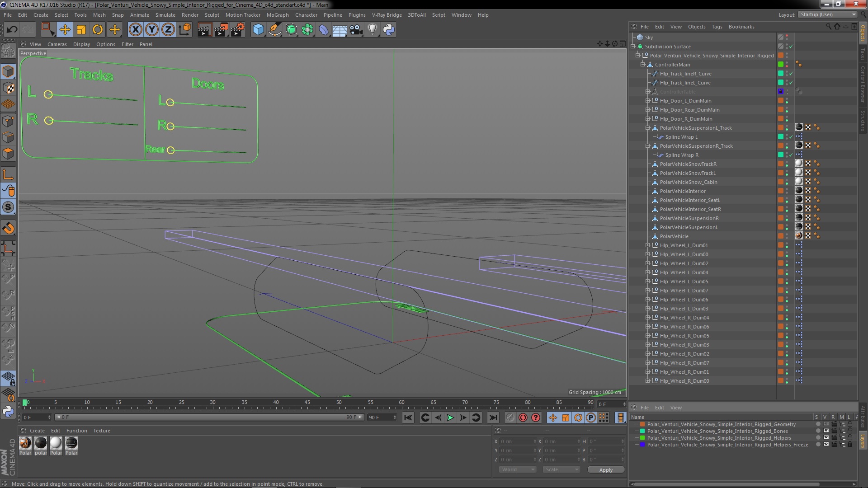Select the Sky object

pyautogui.click(x=649, y=38)
